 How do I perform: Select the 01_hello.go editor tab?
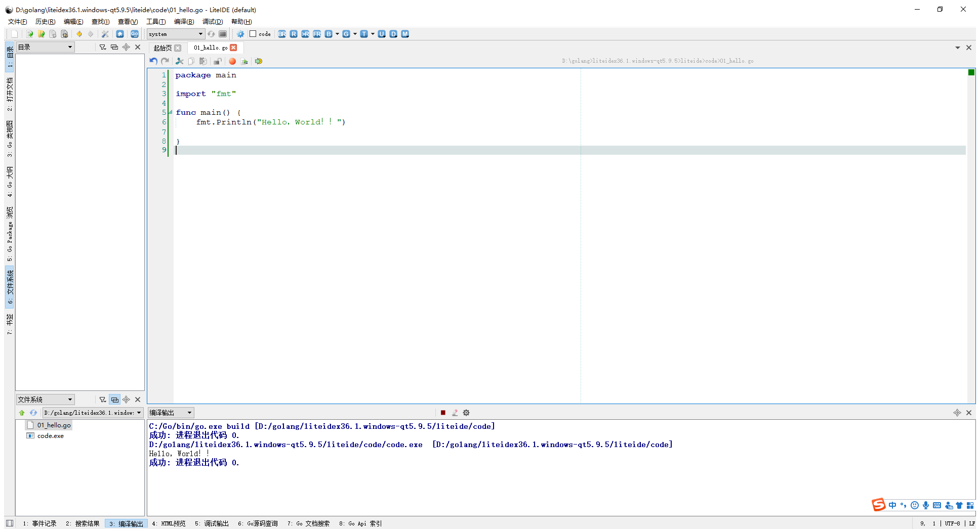coord(211,48)
